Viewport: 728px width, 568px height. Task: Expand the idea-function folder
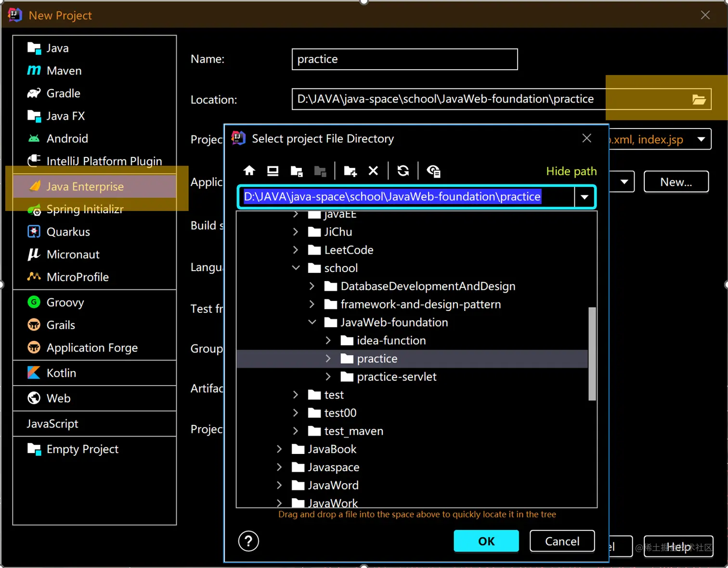coord(328,341)
